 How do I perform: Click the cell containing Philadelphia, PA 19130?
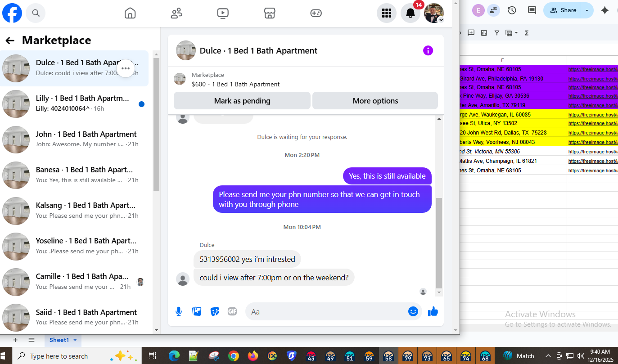point(513,78)
